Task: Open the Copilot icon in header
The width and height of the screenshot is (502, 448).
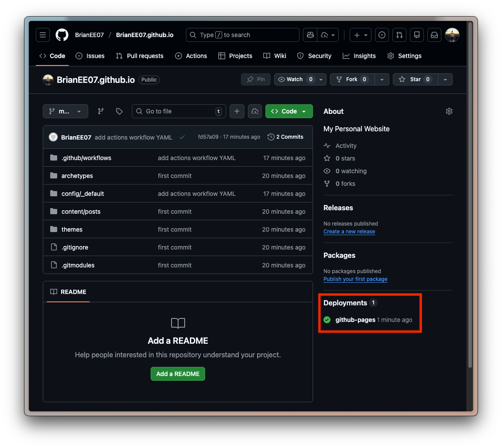Action: point(310,35)
